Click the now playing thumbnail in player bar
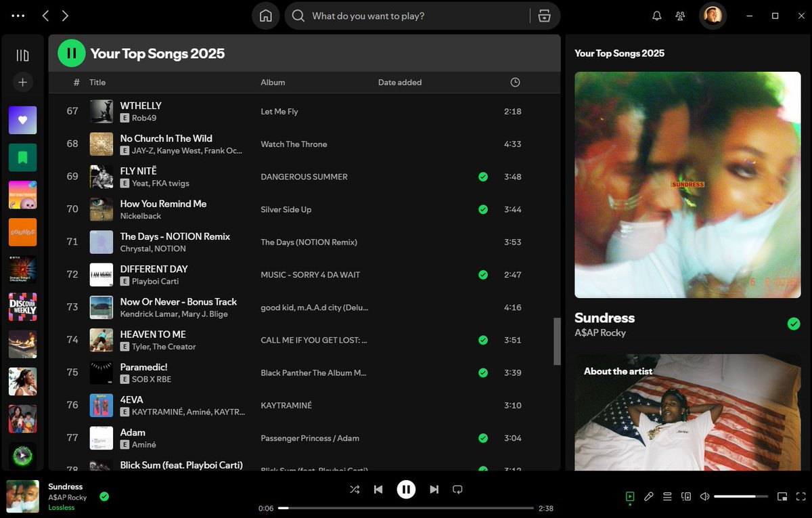This screenshot has height=518, width=812. click(x=23, y=496)
